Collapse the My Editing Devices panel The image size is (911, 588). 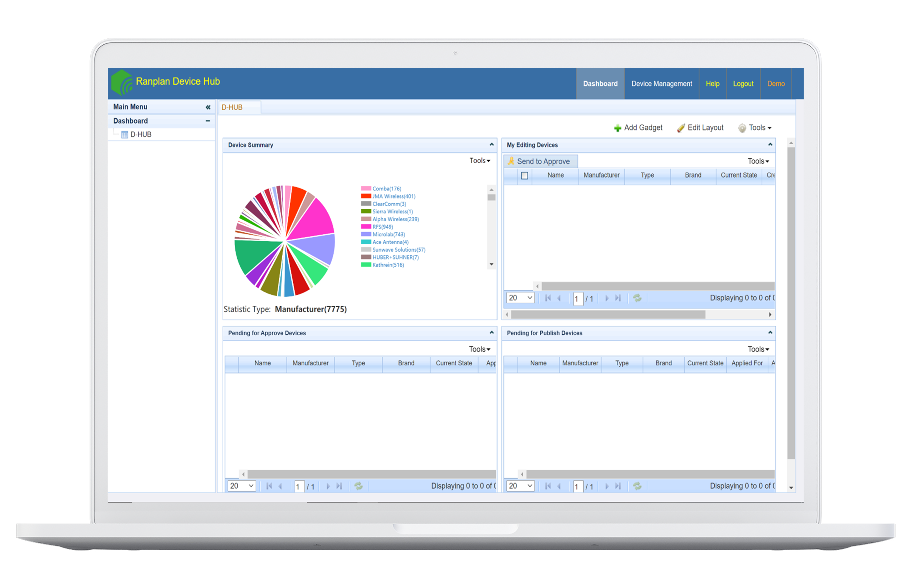[770, 144]
